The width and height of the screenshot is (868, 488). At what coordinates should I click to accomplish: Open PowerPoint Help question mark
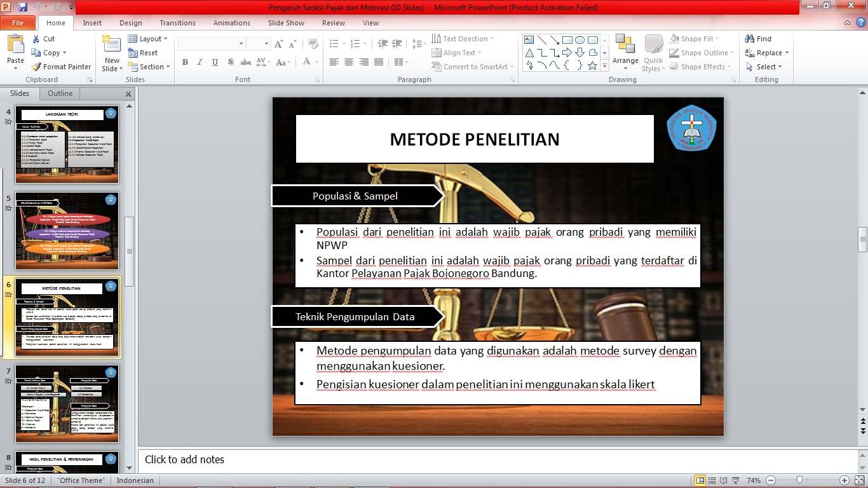pyautogui.click(x=860, y=23)
